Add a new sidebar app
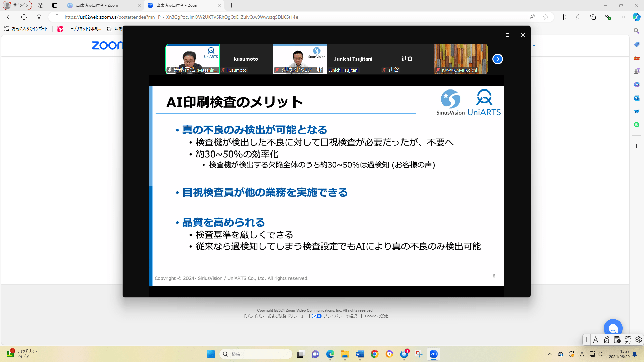Screen dimensions: 644x362 pyautogui.click(x=636, y=146)
